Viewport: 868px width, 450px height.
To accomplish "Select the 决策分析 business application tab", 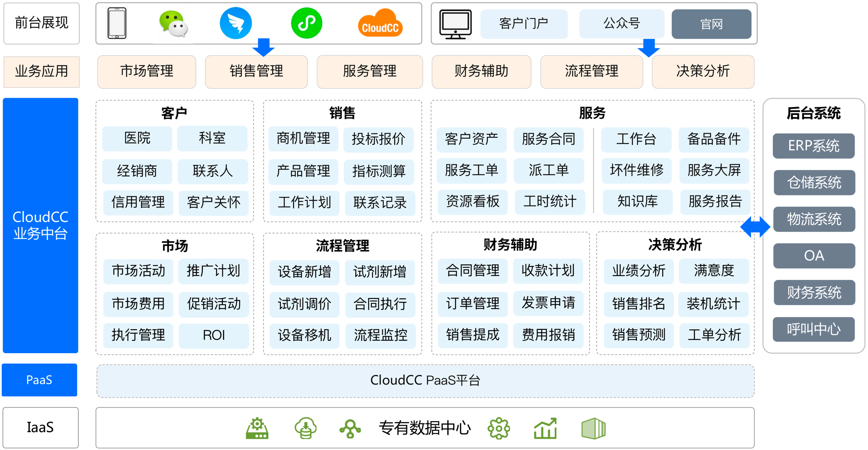I will 703,71.
